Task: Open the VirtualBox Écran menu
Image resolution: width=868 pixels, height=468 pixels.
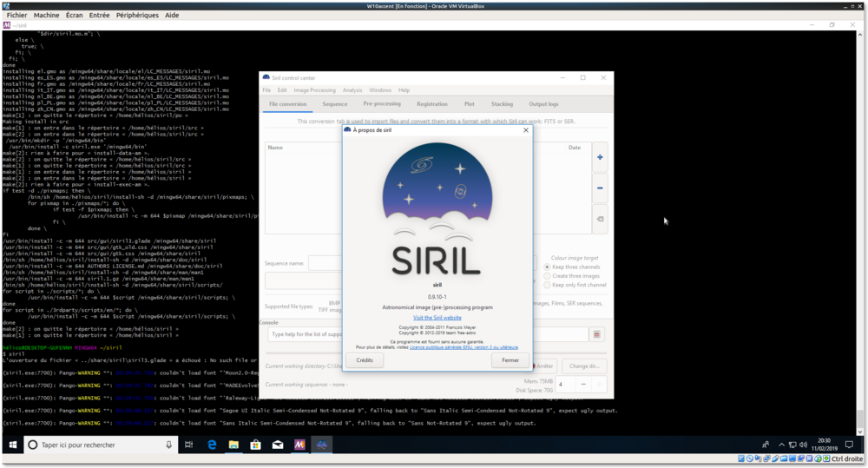Action: 74,15
